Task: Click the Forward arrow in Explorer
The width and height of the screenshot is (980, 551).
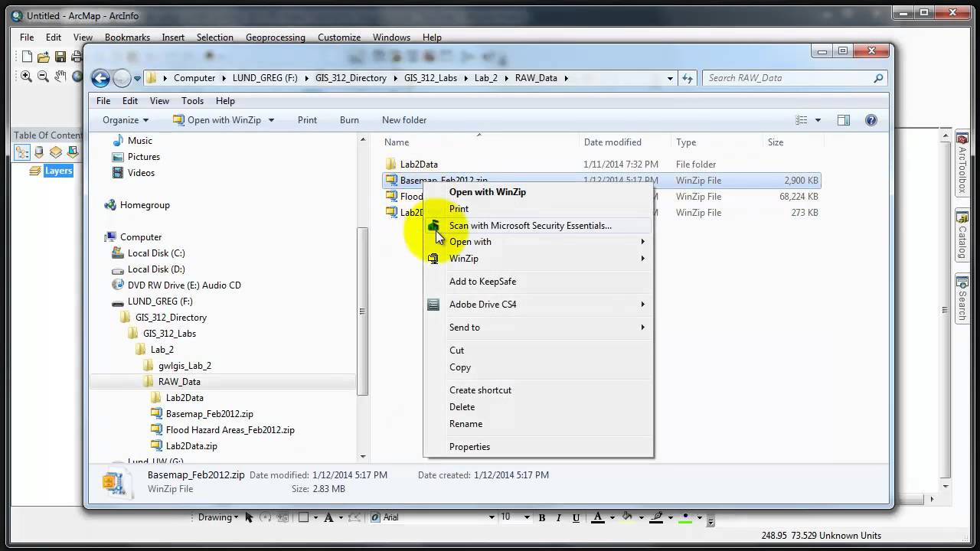Action: [122, 78]
